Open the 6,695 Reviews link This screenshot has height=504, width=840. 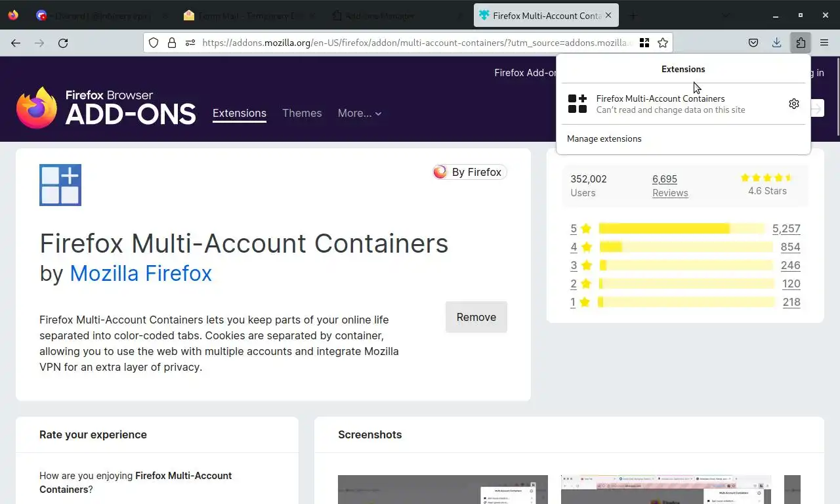[x=670, y=186]
